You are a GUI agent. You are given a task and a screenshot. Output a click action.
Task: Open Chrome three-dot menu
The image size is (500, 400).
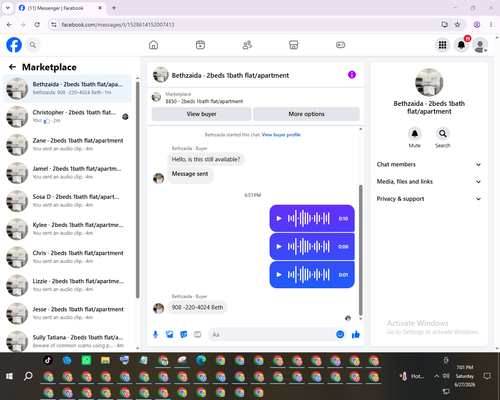pos(491,25)
